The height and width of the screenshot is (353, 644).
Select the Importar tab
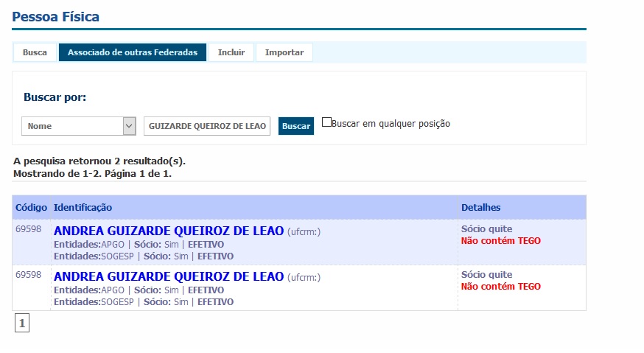(x=284, y=52)
